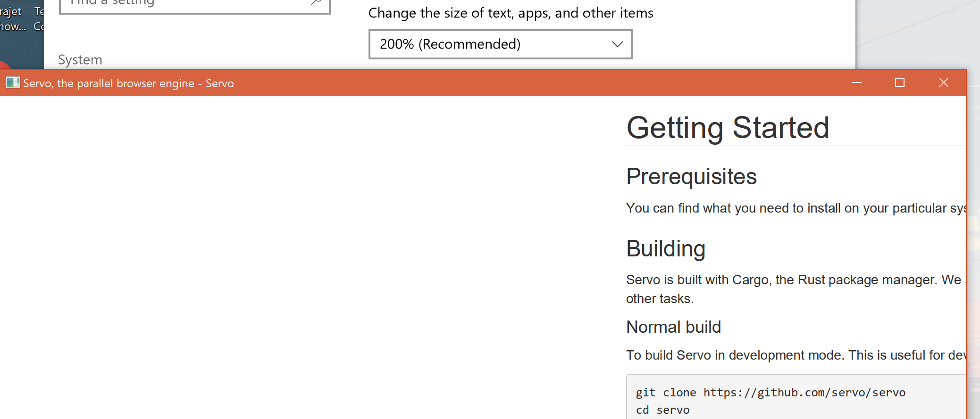Select the 'git clone' command in the code block
This screenshot has height=419, width=980.
tap(770, 392)
